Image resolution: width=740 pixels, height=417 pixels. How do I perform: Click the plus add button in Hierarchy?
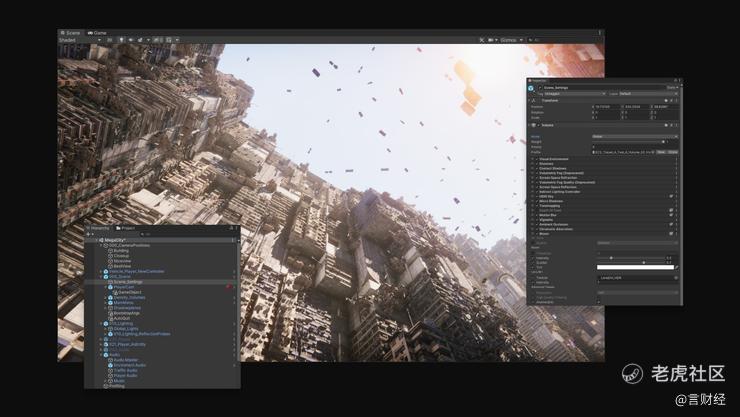point(90,234)
